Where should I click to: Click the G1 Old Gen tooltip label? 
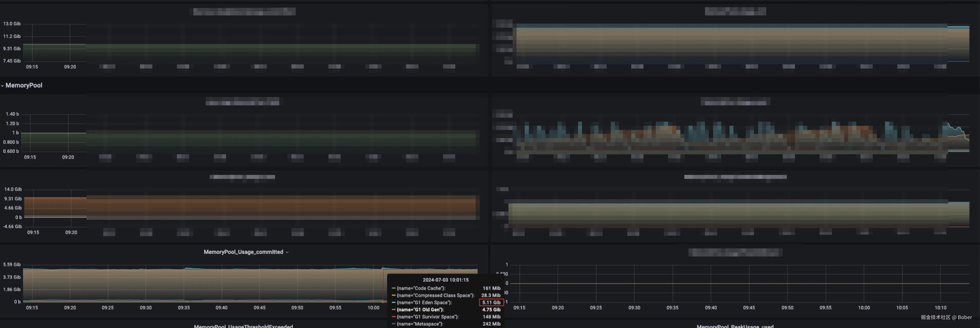(420, 310)
